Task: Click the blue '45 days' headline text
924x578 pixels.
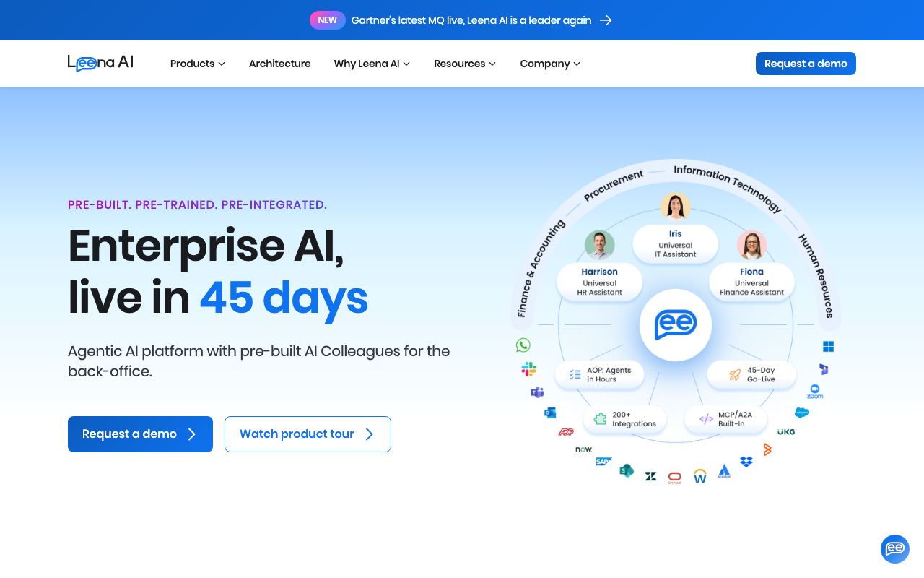Action: tap(284, 298)
